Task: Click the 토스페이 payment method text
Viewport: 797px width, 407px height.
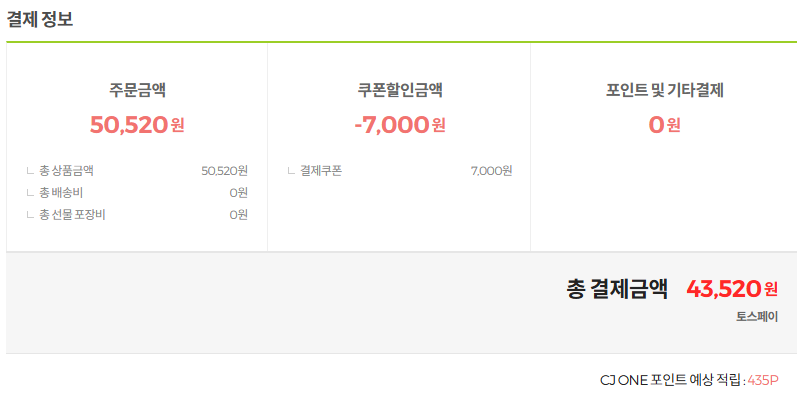Action: (x=757, y=317)
